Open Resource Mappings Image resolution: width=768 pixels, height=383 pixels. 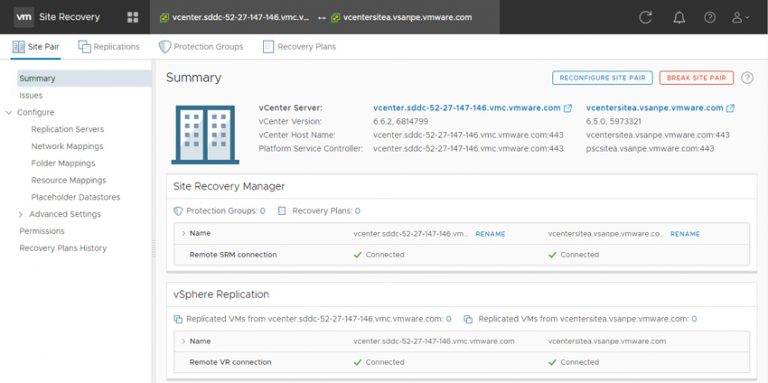69,180
